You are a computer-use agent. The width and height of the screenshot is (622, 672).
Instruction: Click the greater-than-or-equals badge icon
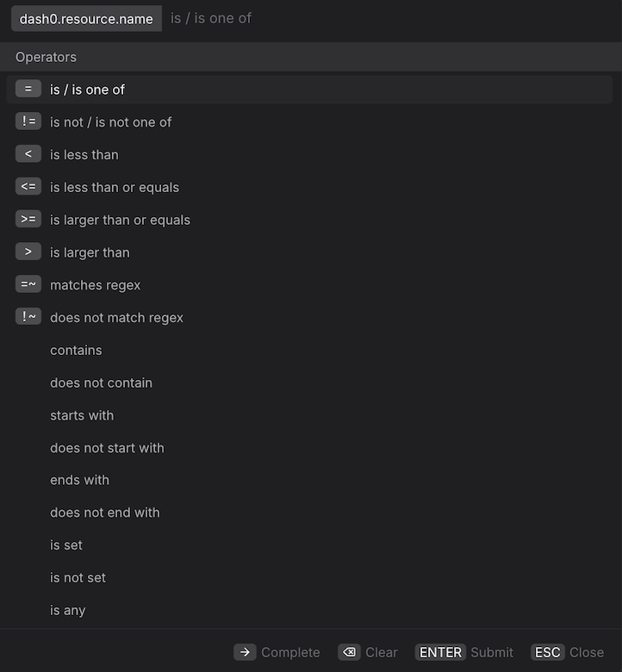(x=28, y=220)
